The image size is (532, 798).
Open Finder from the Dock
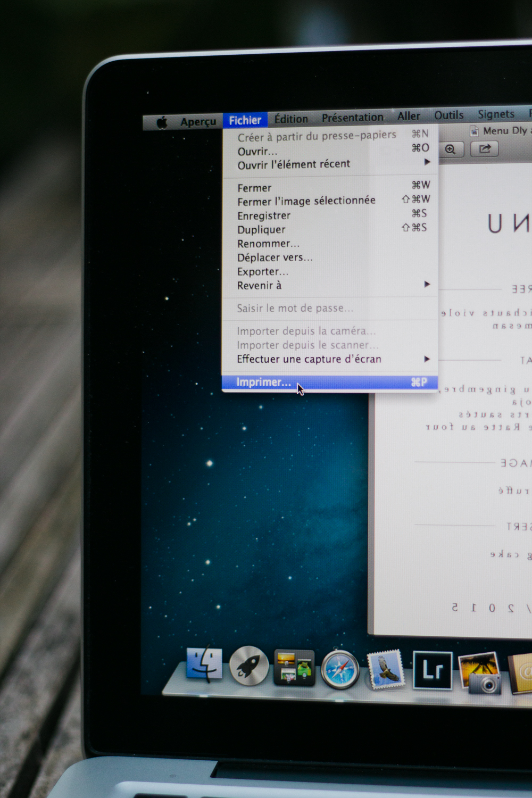pos(204,663)
